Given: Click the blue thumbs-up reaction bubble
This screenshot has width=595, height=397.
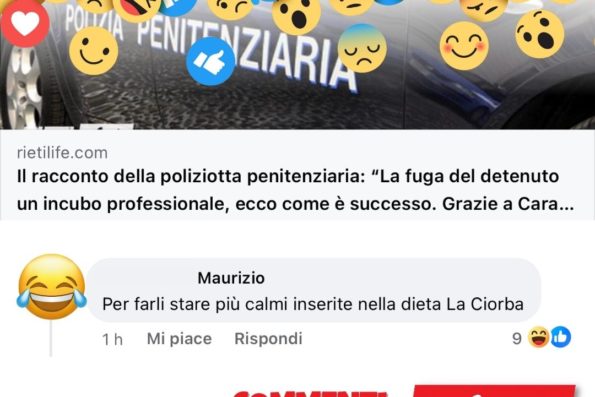Looking at the screenshot, I should click(x=211, y=61).
